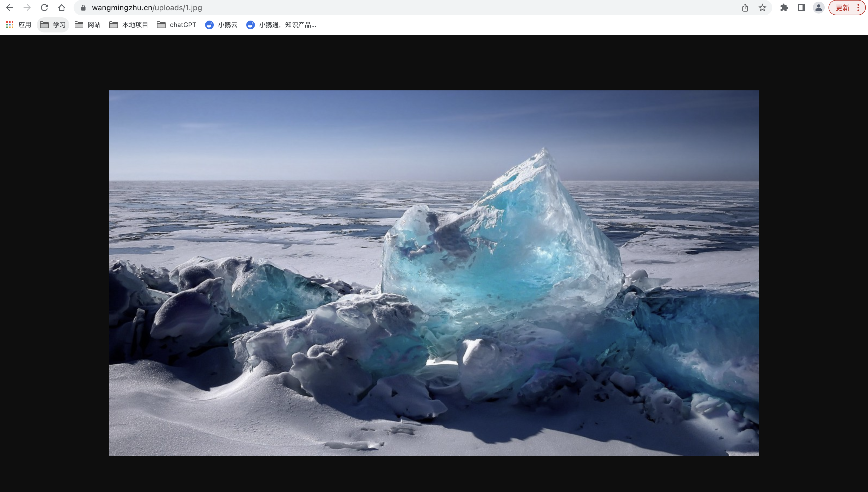
Task: Expand the 学习 bookmark folder
Action: [x=53, y=25]
